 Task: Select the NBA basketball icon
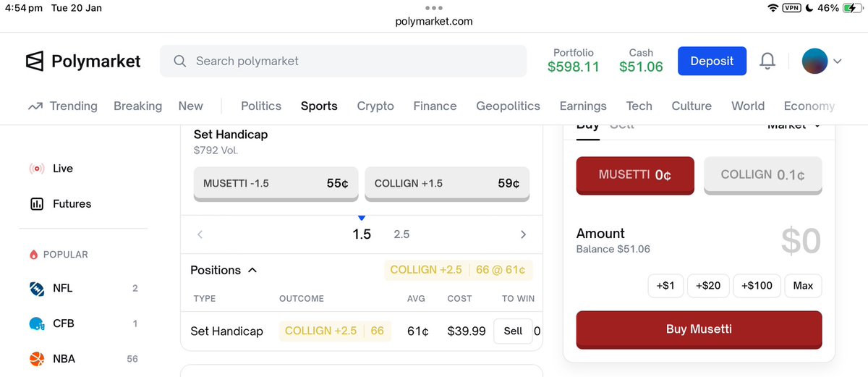click(x=37, y=359)
